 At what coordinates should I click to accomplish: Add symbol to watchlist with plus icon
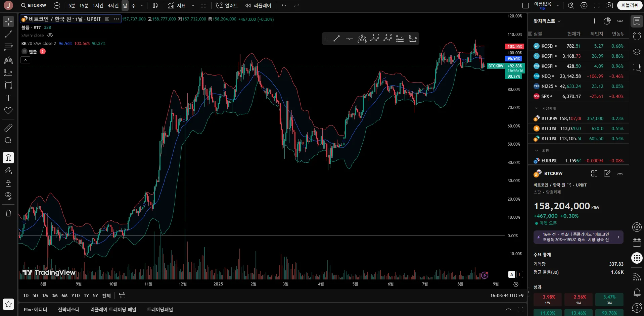coord(594,21)
